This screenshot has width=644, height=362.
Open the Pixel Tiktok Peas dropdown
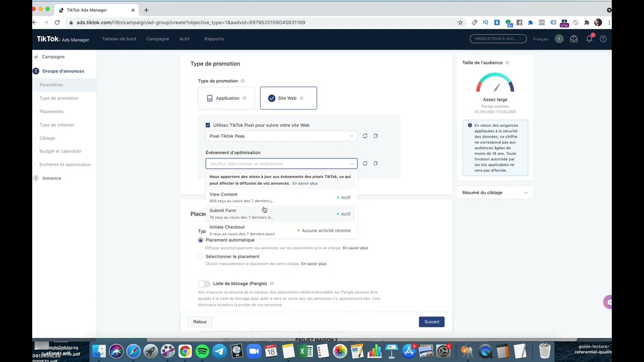(281, 136)
